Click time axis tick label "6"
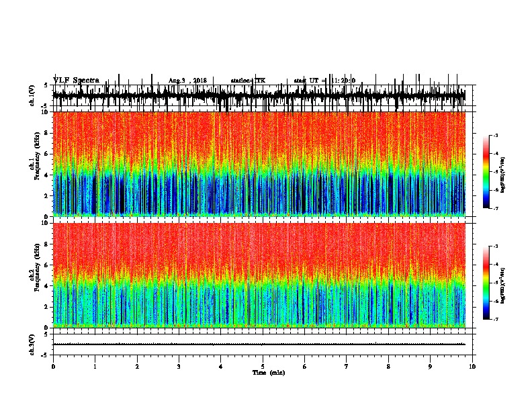The height and width of the screenshot is (411, 532). (305, 367)
